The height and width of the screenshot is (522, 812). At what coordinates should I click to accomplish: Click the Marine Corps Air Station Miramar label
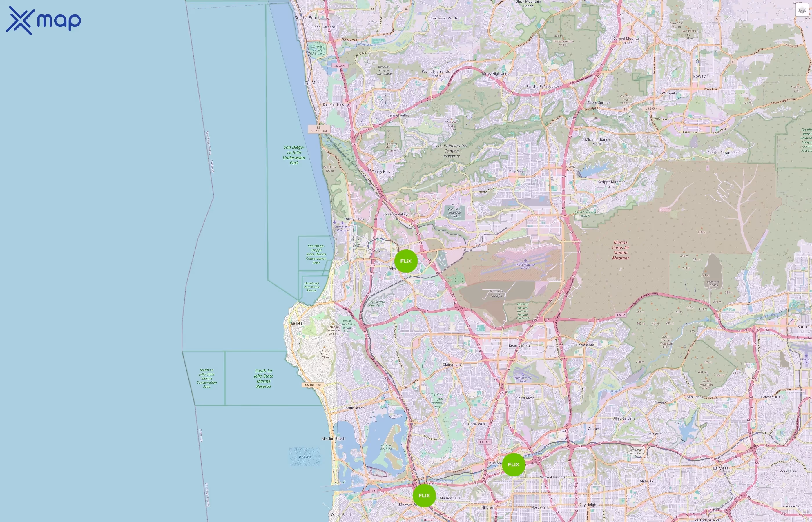(x=621, y=250)
